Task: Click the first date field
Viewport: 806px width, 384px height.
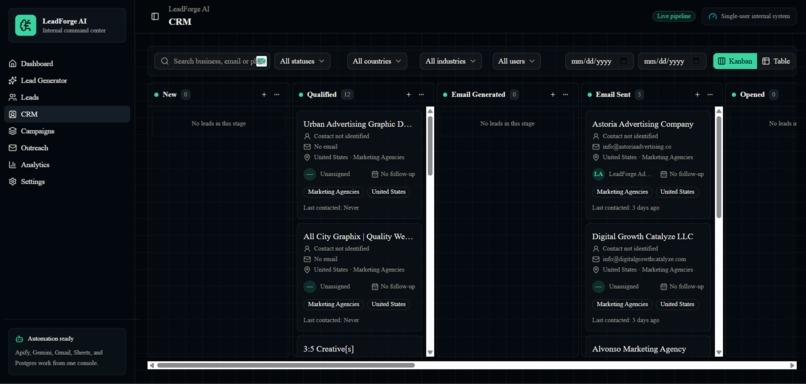Action: (x=599, y=61)
